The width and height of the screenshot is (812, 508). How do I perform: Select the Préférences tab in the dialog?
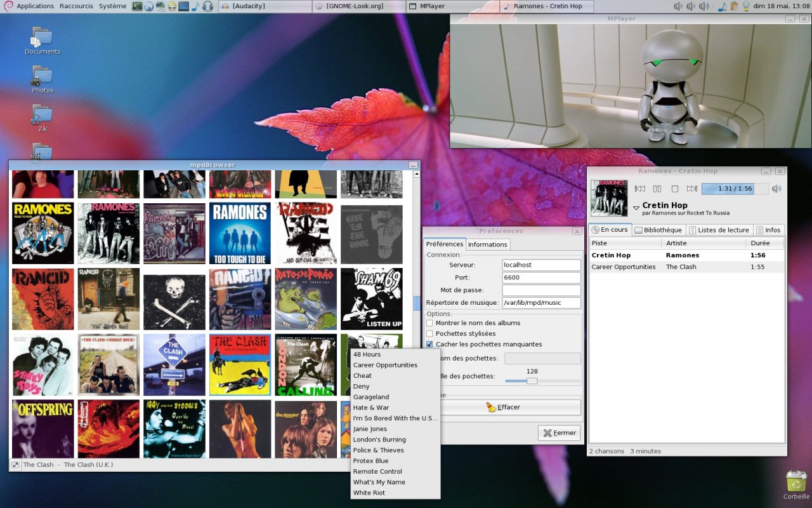tap(445, 244)
